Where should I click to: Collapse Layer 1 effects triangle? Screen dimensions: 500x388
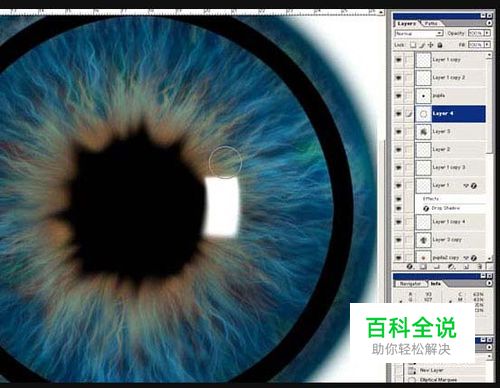click(467, 186)
